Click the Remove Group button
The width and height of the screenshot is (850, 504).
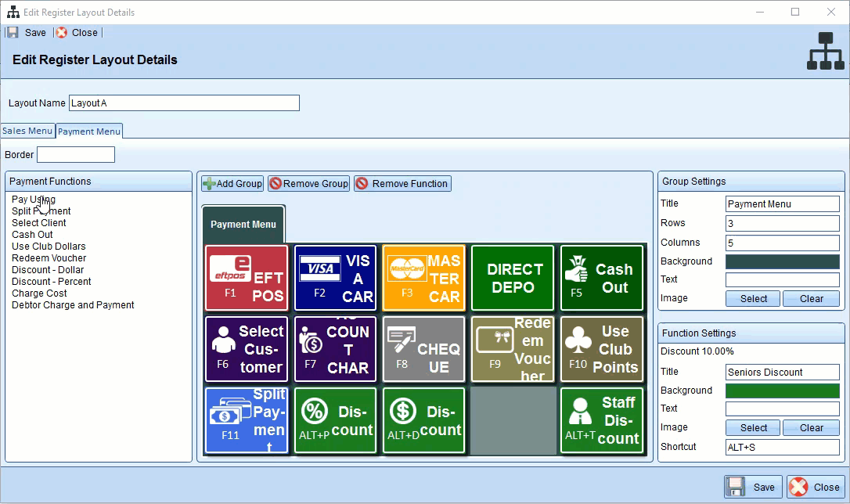coord(309,184)
